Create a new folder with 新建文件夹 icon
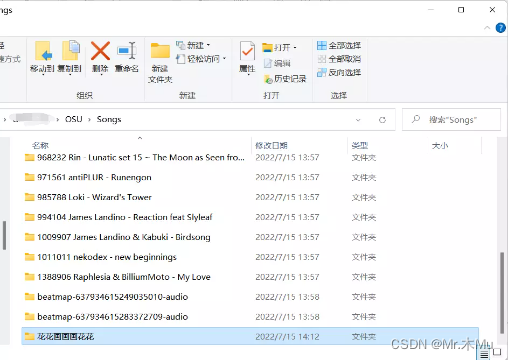 160,51
